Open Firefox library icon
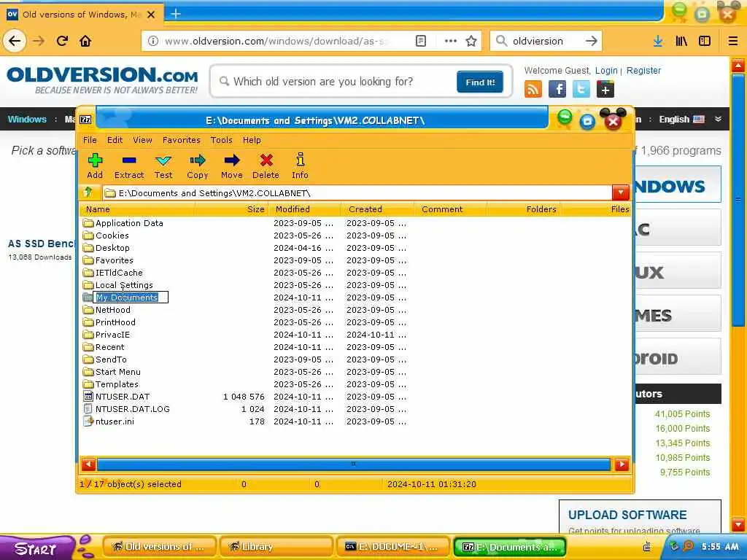This screenshot has width=747, height=560. pos(681,41)
